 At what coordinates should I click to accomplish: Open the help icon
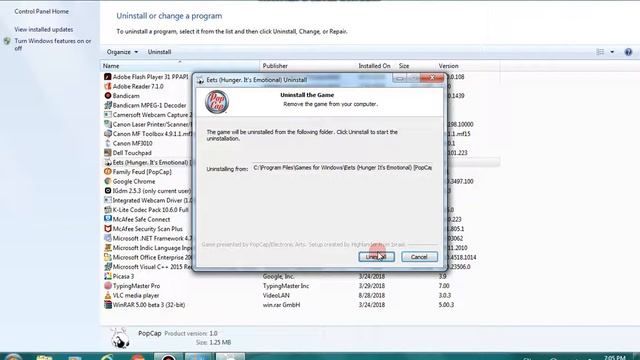pos(628,52)
